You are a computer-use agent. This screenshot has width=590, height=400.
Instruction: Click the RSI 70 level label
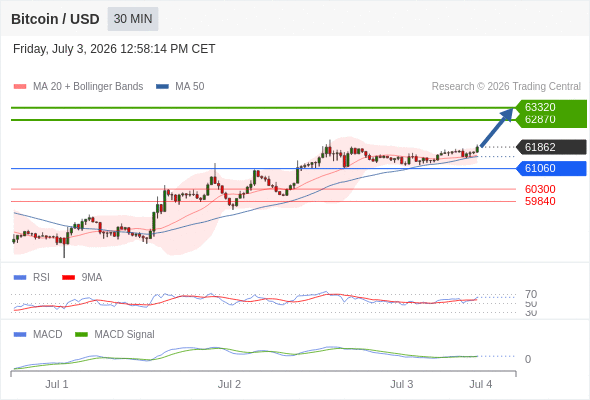tap(531, 294)
